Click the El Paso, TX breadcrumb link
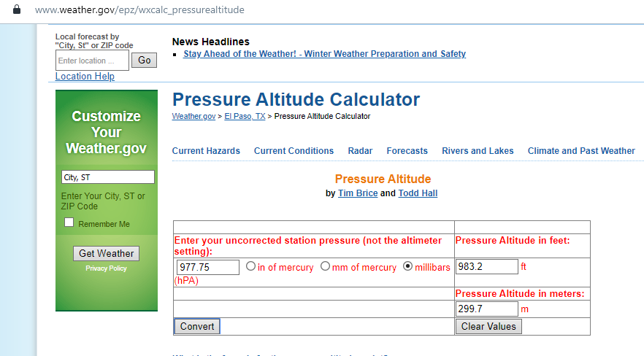Image resolution: width=644 pixels, height=356 pixels. click(x=245, y=117)
